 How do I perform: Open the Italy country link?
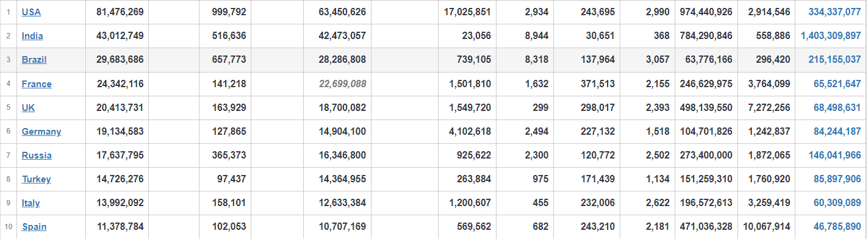pos(31,203)
